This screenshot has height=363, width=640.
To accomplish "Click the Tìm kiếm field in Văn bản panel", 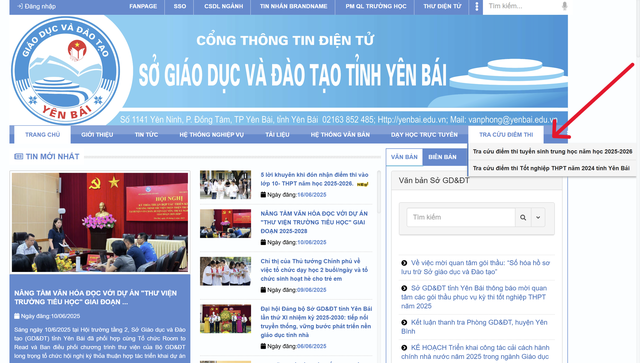I will pos(461,217).
